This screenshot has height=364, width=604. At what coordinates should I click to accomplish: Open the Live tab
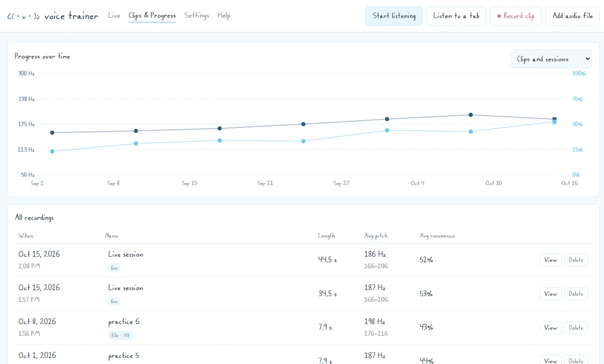[114, 16]
